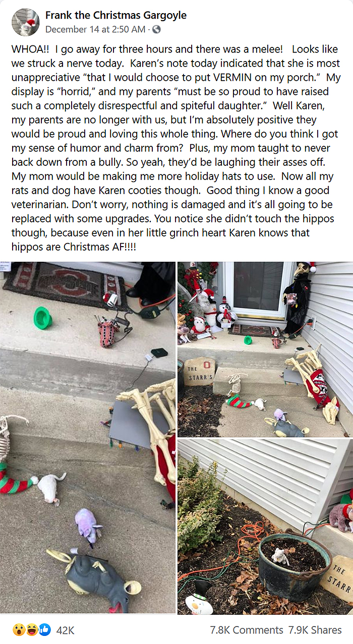Click the green cup on the porch step
This screenshot has width=353, height=644.
click(x=42, y=318)
